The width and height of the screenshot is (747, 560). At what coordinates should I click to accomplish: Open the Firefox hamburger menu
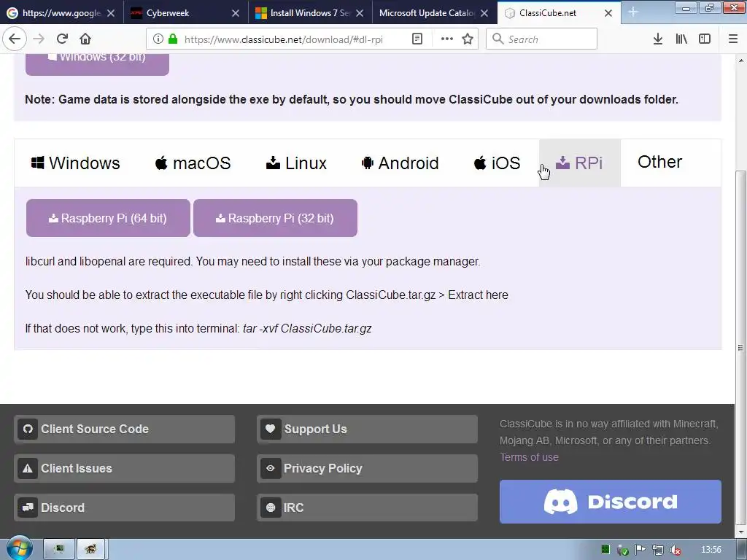(x=733, y=39)
